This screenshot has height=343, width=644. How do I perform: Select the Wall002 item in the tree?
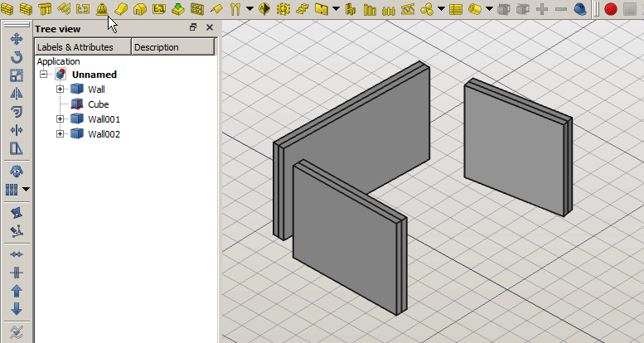click(x=104, y=134)
